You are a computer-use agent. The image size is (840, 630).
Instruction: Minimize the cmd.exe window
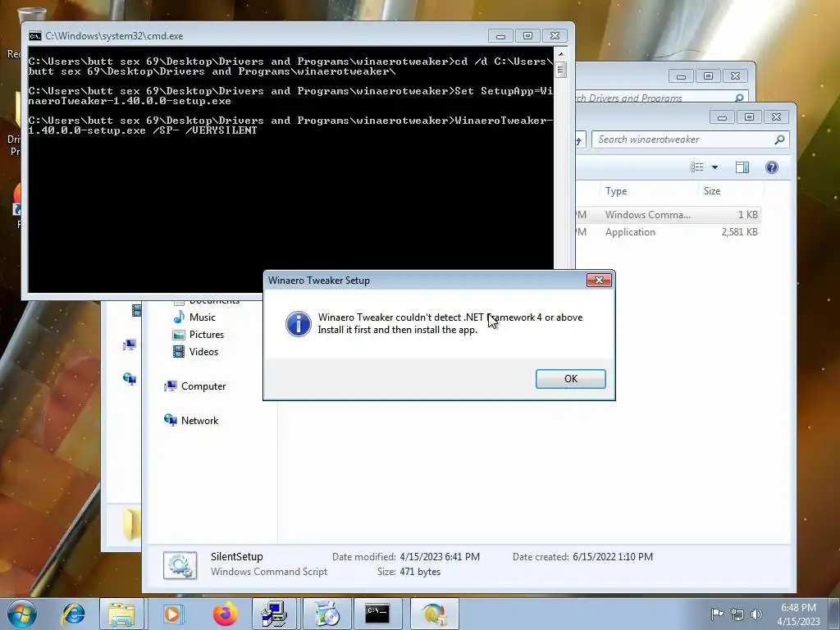(500, 36)
